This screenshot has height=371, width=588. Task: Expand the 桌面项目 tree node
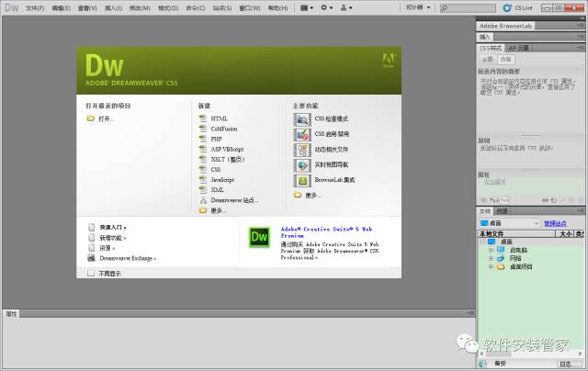click(492, 267)
